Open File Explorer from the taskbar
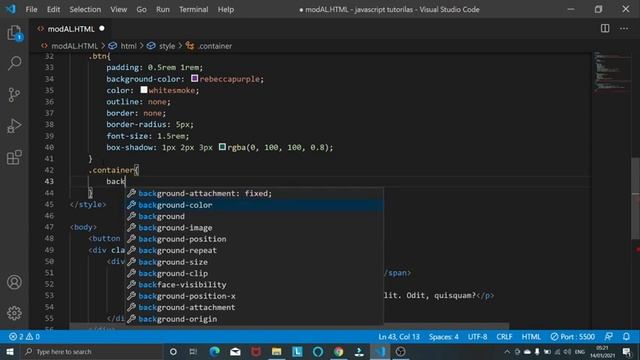This screenshot has width=640, height=360. pyautogui.click(x=276, y=352)
